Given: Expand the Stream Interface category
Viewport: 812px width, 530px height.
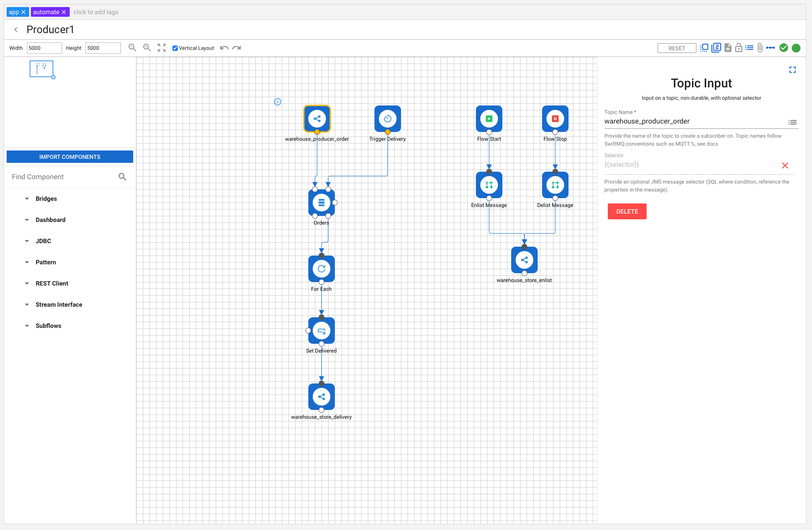Looking at the screenshot, I should (59, 304).
